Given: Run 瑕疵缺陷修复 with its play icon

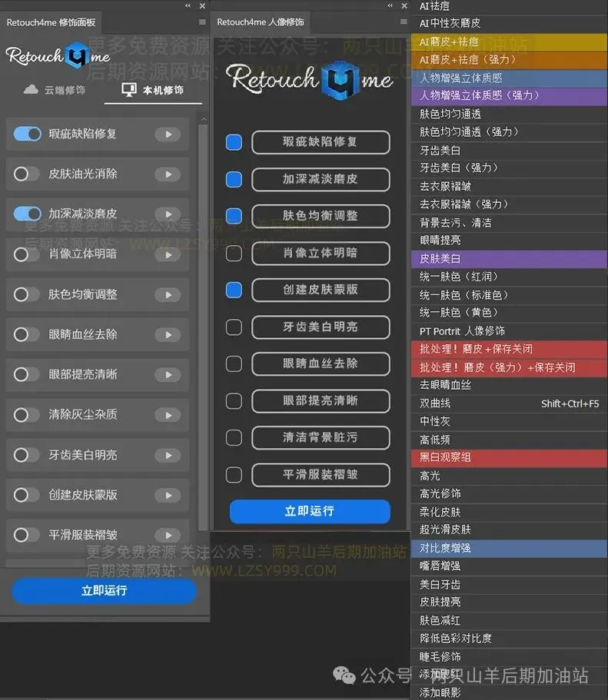Looking at the screenshot, I should (168, 134).
